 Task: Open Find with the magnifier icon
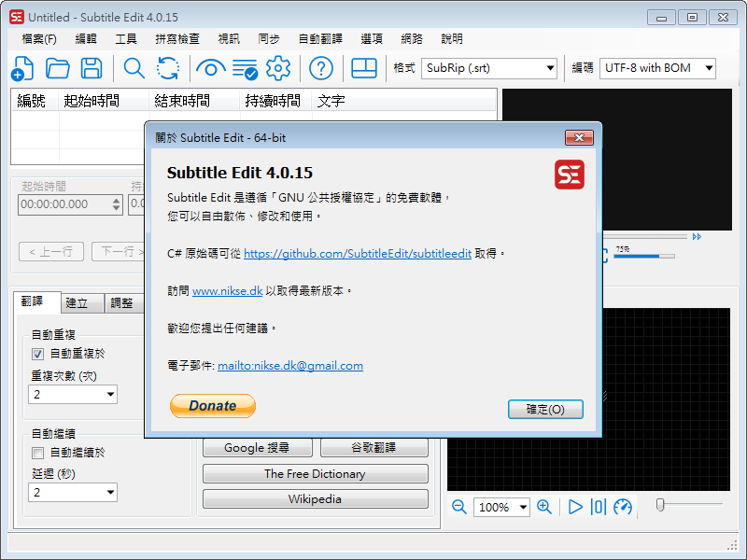[x=134, y=68]
